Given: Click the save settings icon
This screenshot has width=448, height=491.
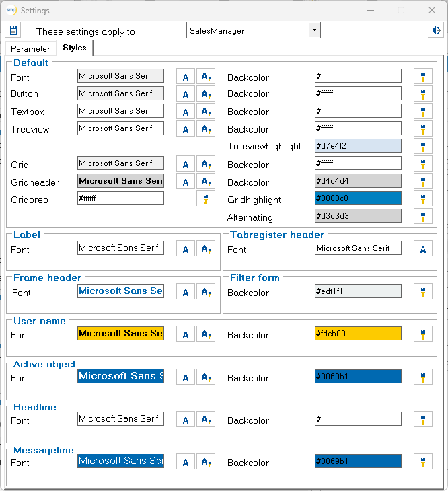Looking at the screenshot, I should coord(13,30).
